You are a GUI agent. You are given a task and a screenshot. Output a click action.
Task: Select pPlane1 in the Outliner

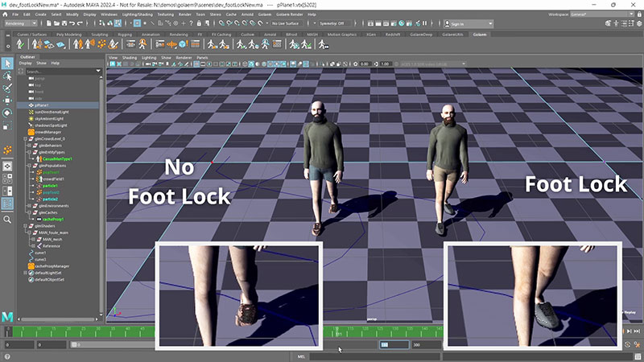click(42, 105)
